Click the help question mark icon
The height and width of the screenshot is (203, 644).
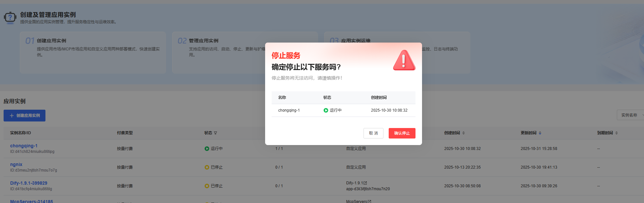10,17
